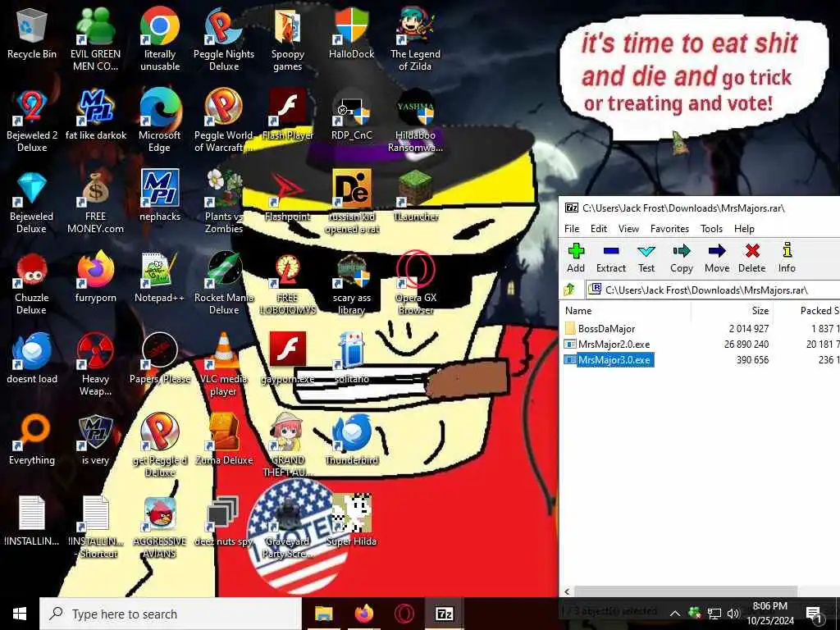Open the Favorites menu in 7-Zip
The width and height of the screenshot is (840, 630).
(x=669, y=229)
